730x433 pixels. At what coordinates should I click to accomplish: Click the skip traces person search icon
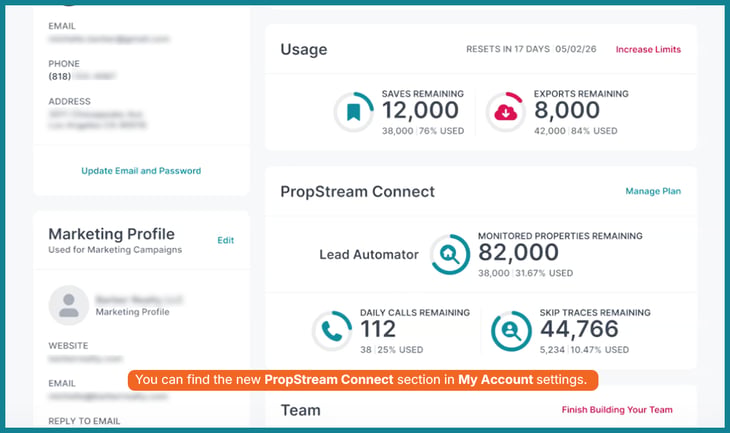point(511,331)
